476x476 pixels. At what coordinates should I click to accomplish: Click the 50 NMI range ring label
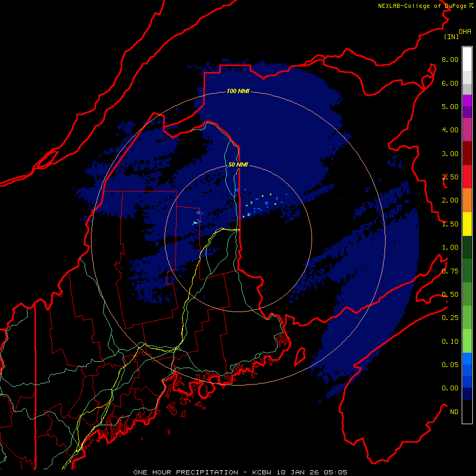coord(238,164)
